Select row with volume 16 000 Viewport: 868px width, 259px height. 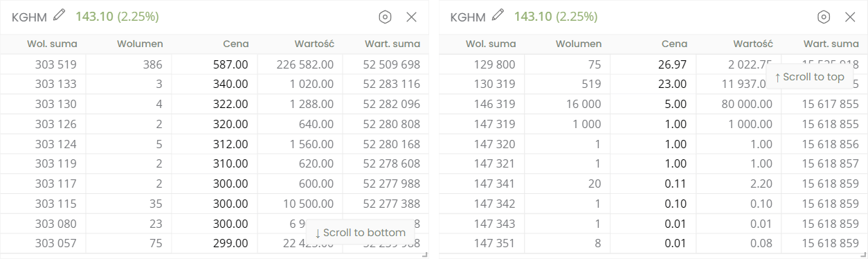[653, 104]
